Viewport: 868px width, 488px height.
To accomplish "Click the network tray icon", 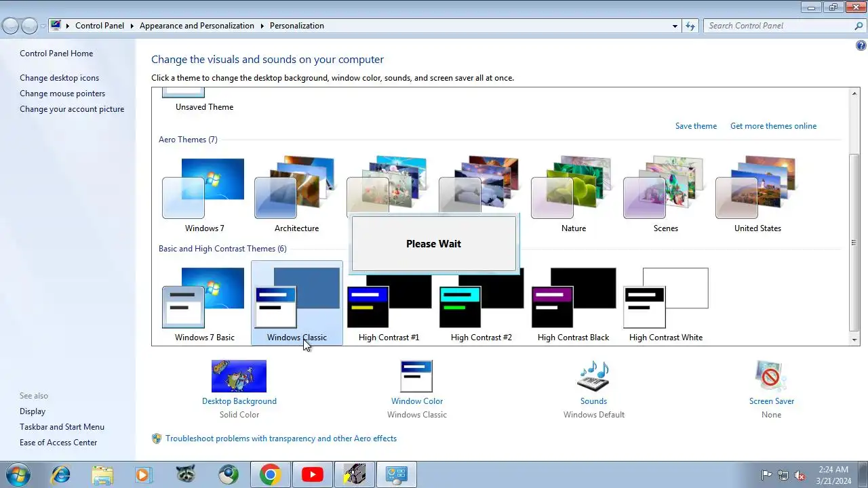I will click(783, 475).
